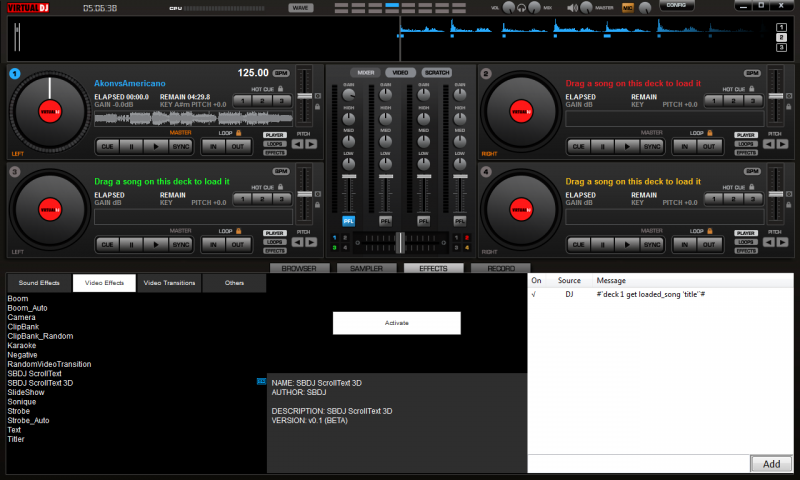Viewport: 800px width, 480px height.
Task: Select the Sonique video effect
Action: tap(22, 402)
